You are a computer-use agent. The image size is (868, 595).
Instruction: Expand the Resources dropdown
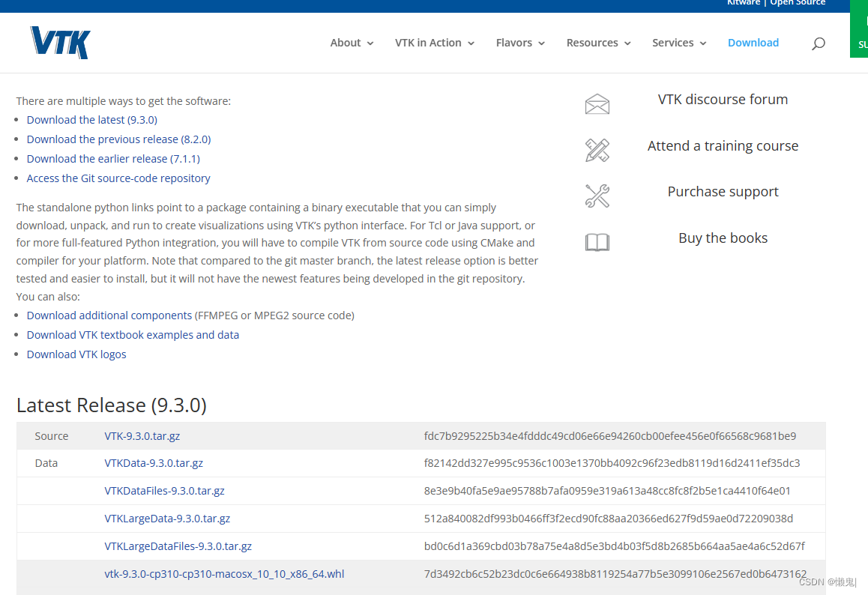(x=592, y=43)
